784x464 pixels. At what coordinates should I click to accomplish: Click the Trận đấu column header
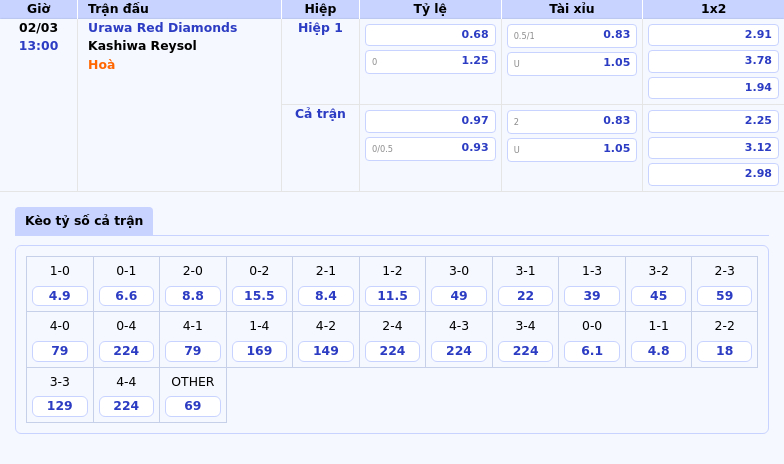180,9
